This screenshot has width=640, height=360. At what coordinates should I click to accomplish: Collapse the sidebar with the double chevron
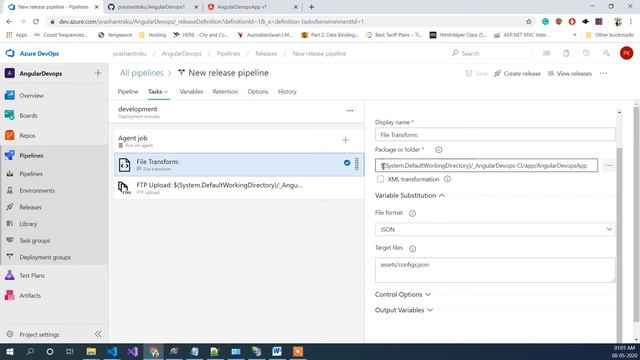point(98,334)
